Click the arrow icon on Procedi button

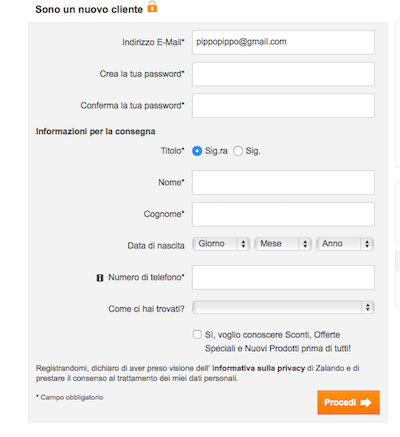[x=366, y=402]
